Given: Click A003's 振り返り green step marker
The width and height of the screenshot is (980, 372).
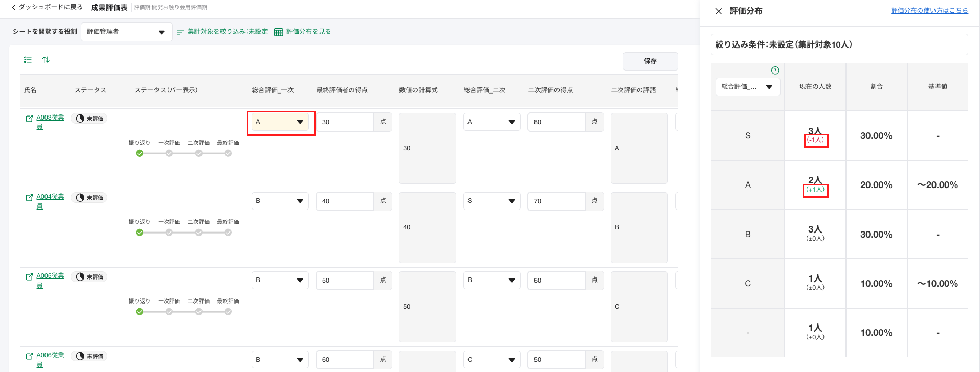Looking at the screenshot, I should pos(139,153).
